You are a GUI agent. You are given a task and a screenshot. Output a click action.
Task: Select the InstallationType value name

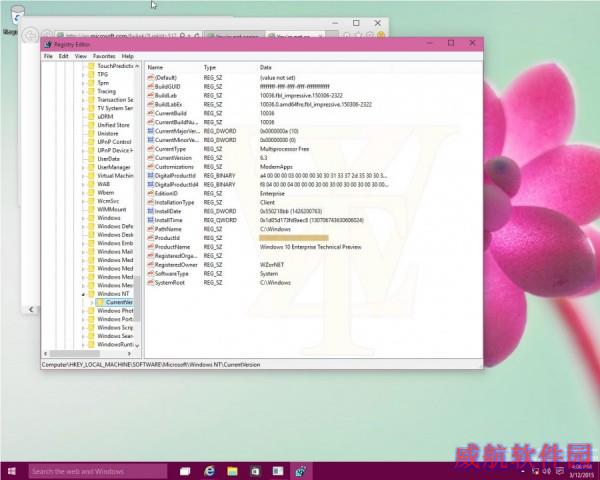click(174, 202)
